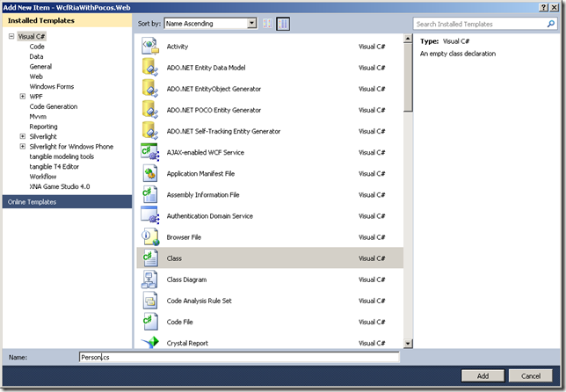Image resolution: width=566 pixels, height=392 pixels.
Task: Select the Code Analysis Rule Set icon
Action: [150, 301]
